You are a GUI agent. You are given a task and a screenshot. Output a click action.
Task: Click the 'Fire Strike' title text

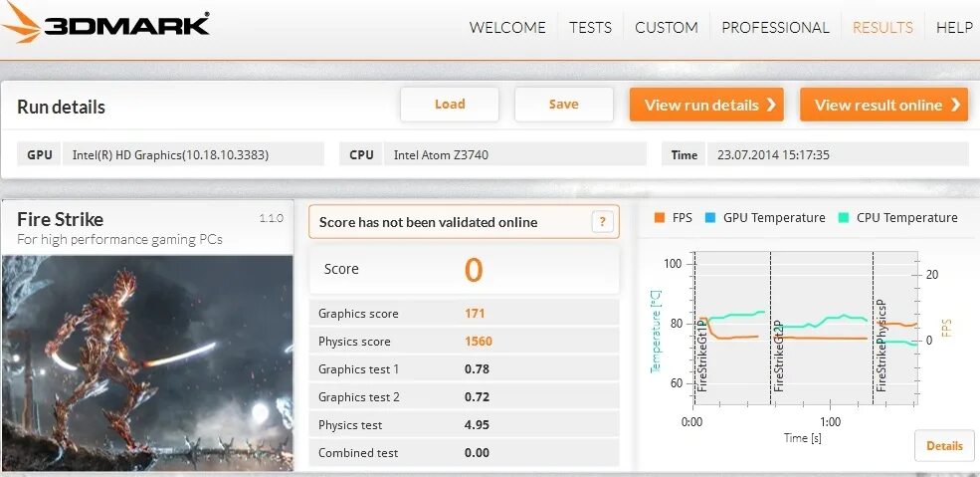(x=60, y=219)
